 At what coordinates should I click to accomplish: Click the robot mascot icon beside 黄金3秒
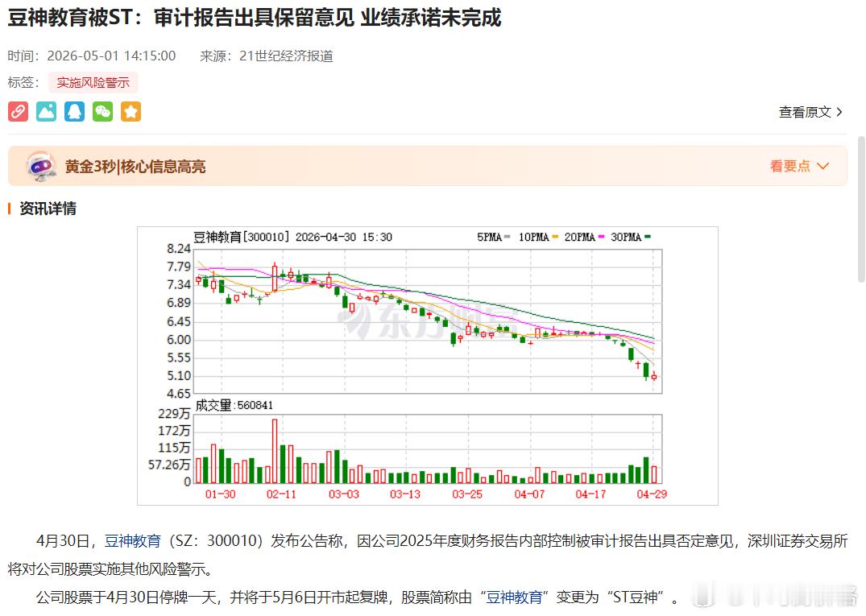click(41, 166)
